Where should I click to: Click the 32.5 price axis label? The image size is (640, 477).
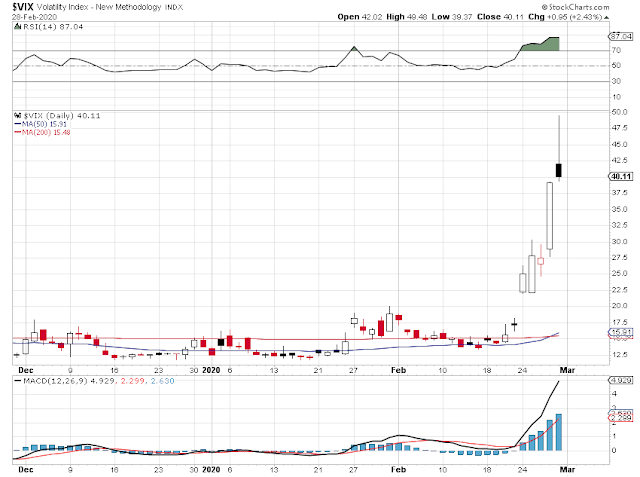coord(619,225)
